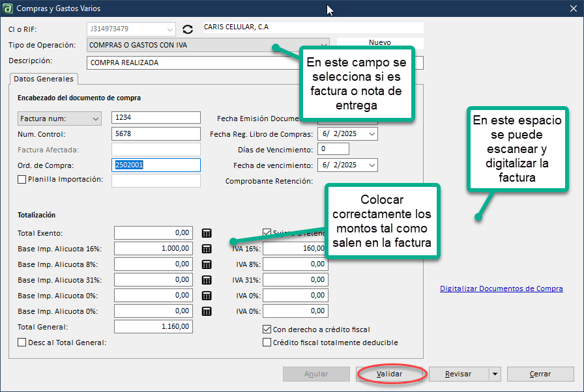Click the Num. Control input field

point(156,134)
